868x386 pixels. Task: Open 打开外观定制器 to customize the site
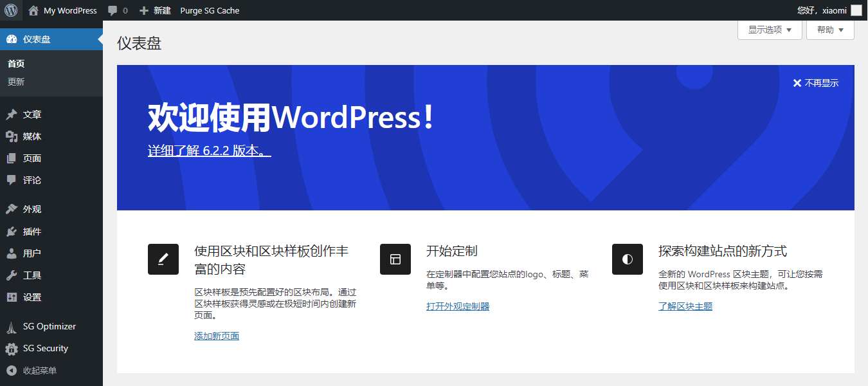458,306
